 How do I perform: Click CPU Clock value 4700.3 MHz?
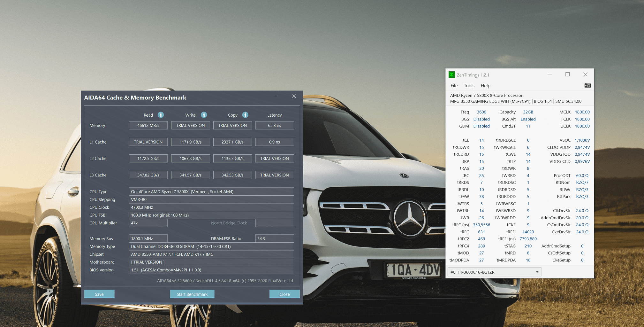click(x=211, y=207)
